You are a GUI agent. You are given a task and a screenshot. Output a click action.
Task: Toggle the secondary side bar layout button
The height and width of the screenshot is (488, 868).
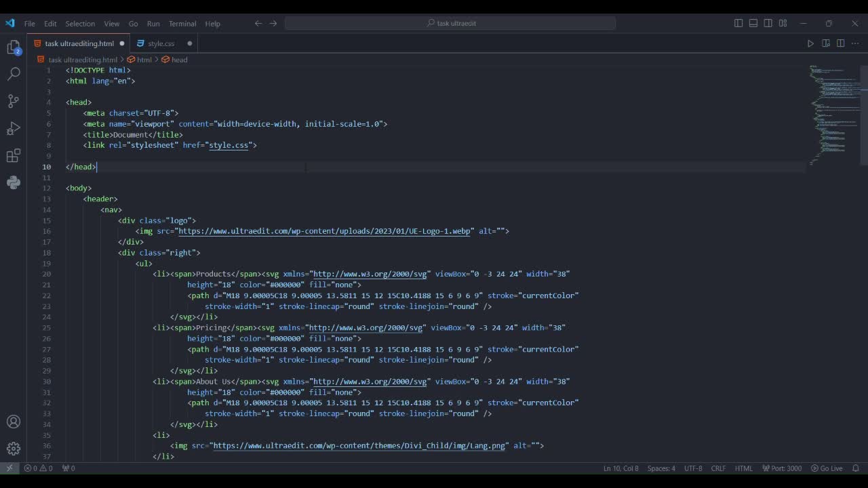click(x=768, y=23)
